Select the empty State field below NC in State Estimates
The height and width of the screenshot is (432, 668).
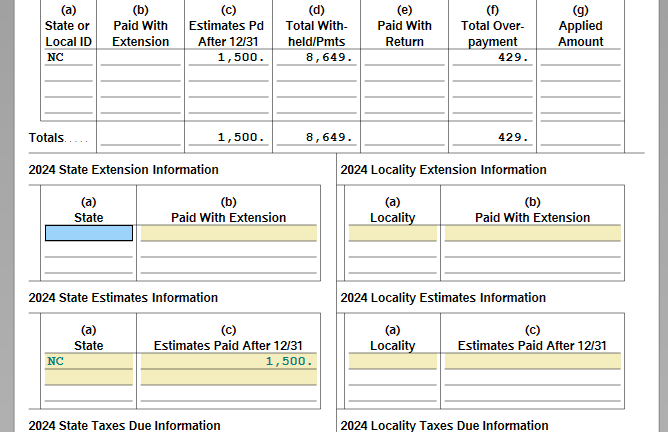pos(88,377)
